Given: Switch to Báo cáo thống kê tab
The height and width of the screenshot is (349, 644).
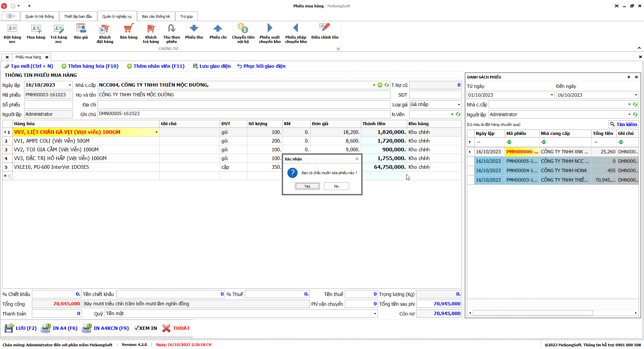Looking at the screenshot, I should (x=156, y=16).
